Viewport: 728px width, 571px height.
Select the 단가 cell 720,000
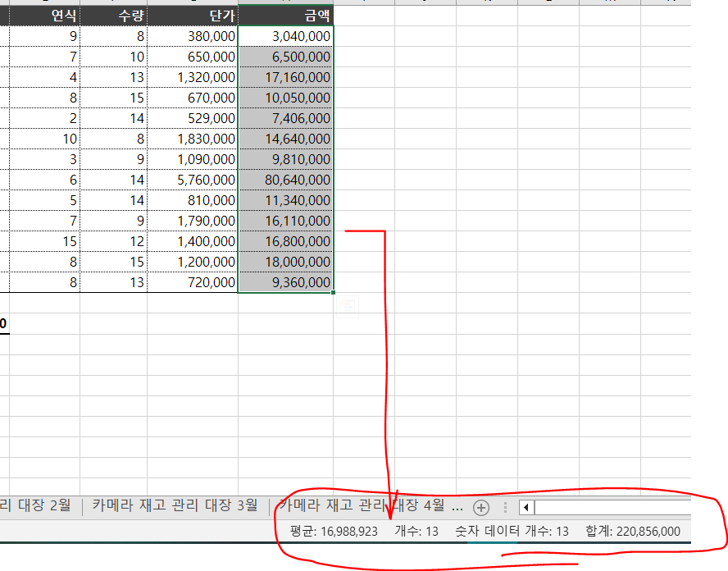(193, 282)
